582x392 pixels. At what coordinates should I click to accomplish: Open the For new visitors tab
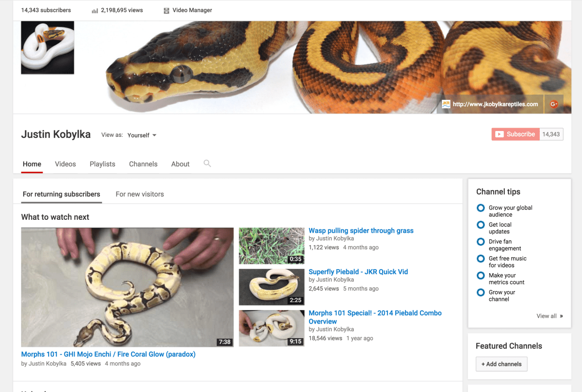click(140, 194)
